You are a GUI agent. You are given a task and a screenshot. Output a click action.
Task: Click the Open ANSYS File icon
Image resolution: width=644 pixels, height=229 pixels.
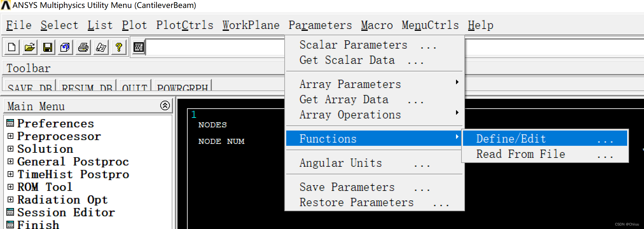click(x=30, y=47)
